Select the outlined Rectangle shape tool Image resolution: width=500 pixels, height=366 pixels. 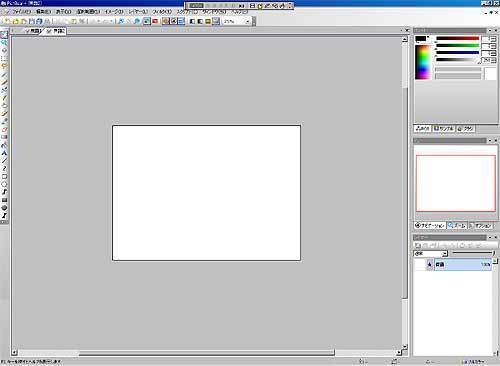[x=4, y=177]
